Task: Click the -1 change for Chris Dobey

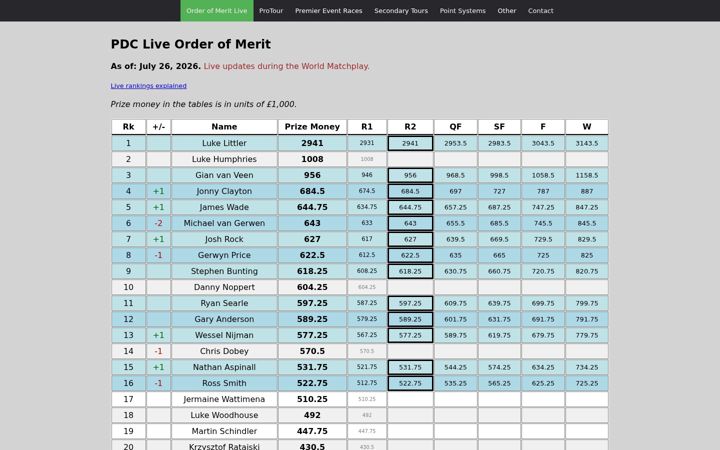Action: click(x=158, y=351)
